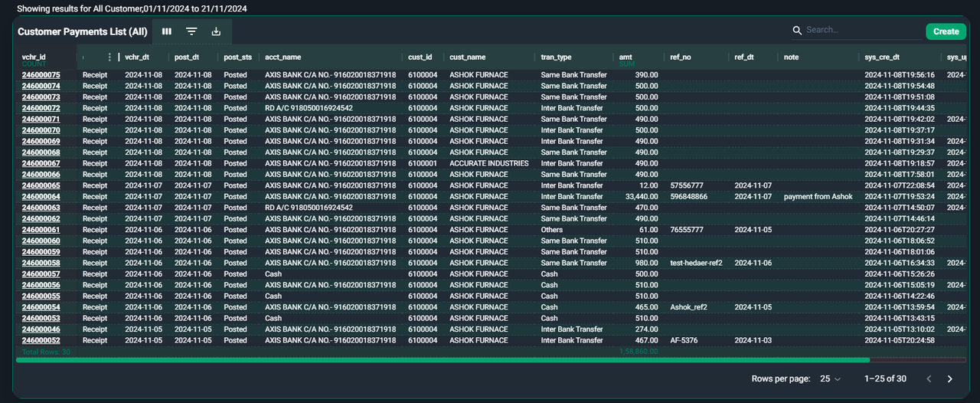Open the three-dot column menu
This screenshot has width=980, height=403.
[109, 57]
